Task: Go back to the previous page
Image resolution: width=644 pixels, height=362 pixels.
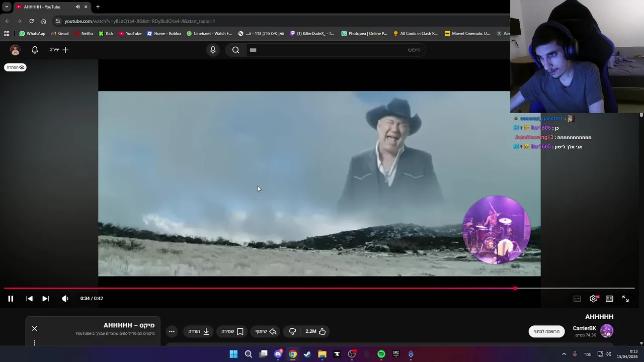Action: point(7,21)
